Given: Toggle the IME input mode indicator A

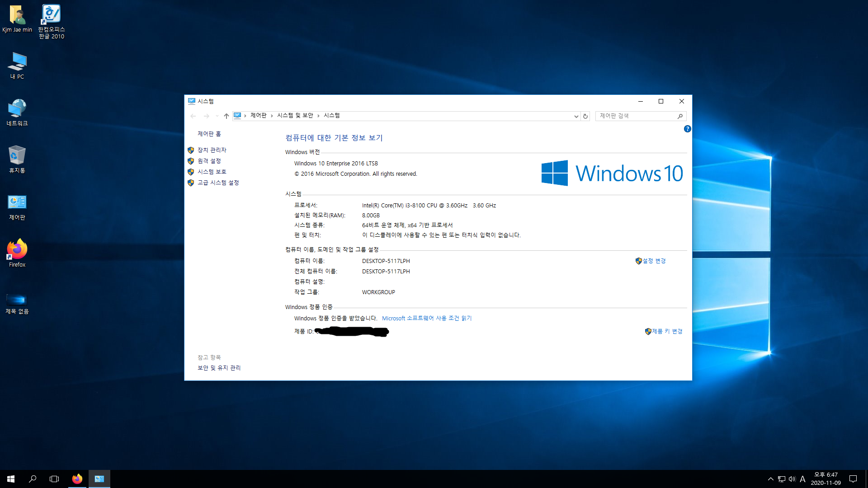Looking at the screenshot, I should [802, 479].
